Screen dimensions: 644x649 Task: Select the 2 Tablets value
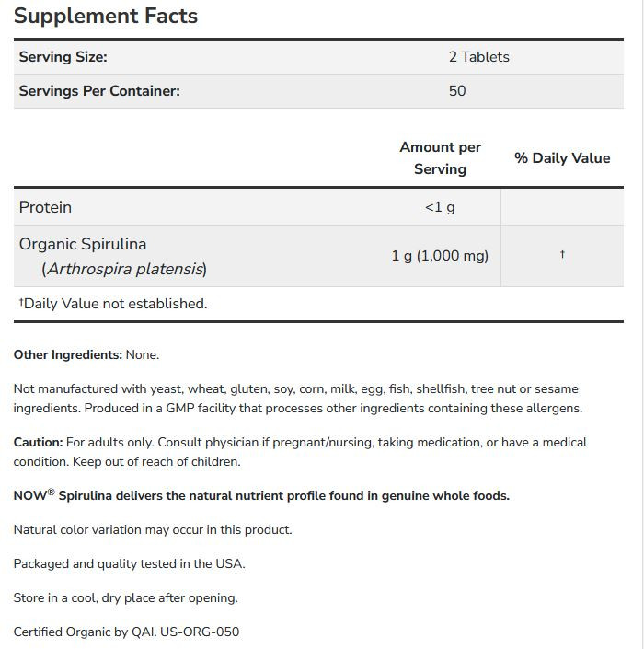[478, 57]
